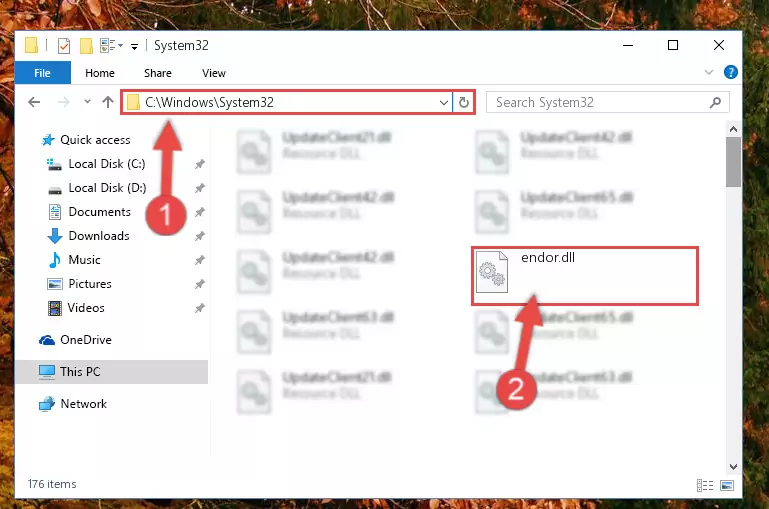Click the magnifier search icon
Viewport: 769px width, 509px height.
(716, 102)
